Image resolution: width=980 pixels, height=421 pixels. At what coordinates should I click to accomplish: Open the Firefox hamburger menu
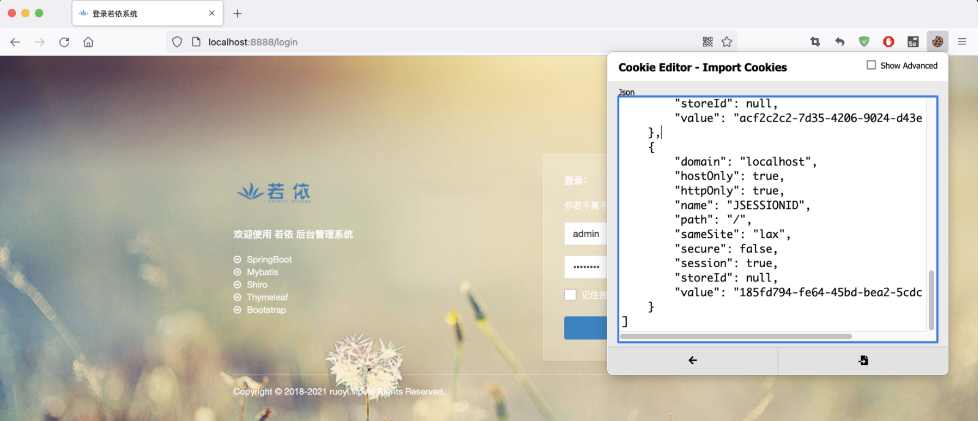(962, 41)
